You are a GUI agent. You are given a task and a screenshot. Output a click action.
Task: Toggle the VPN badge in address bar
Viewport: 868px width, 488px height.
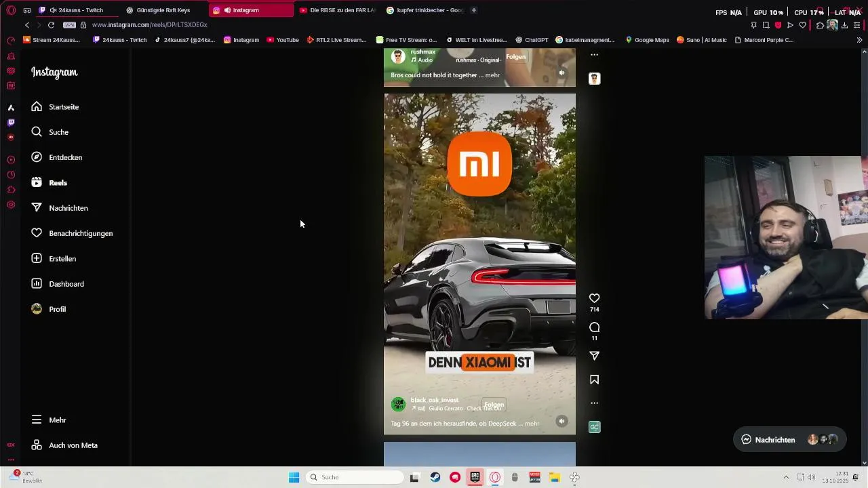(x=69, y=25)
